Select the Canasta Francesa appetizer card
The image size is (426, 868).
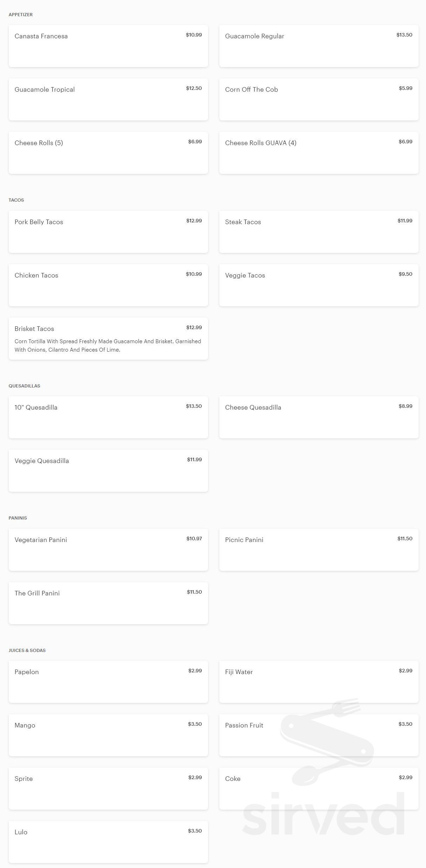108,46
